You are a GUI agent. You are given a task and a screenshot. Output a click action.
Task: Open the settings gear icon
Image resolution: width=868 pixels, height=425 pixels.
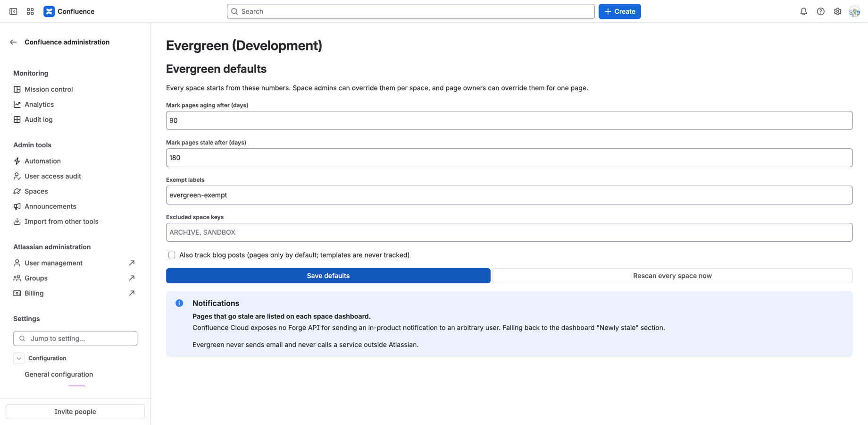837,11
